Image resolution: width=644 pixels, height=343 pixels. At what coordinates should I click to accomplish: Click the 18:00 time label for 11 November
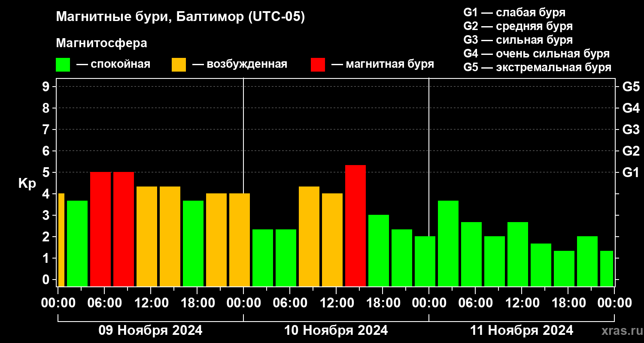pyautogui.click(x=568, y=303)
